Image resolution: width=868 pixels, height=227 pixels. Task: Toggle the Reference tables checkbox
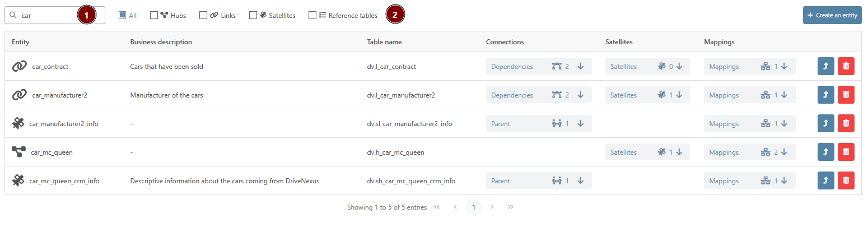312,16
